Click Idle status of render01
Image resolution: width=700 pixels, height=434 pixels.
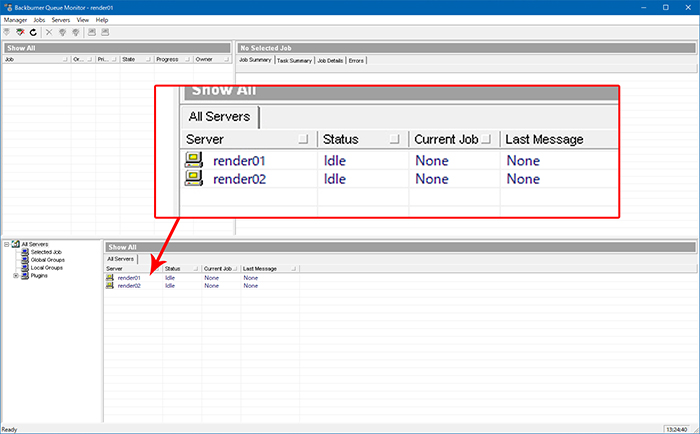tap(170, 278)
